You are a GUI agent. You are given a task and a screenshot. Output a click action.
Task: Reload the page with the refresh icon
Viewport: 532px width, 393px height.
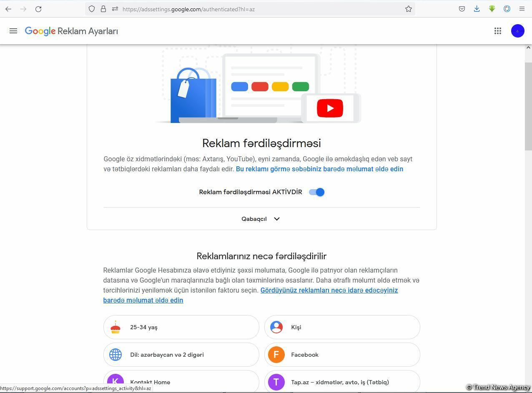(38, 9)
